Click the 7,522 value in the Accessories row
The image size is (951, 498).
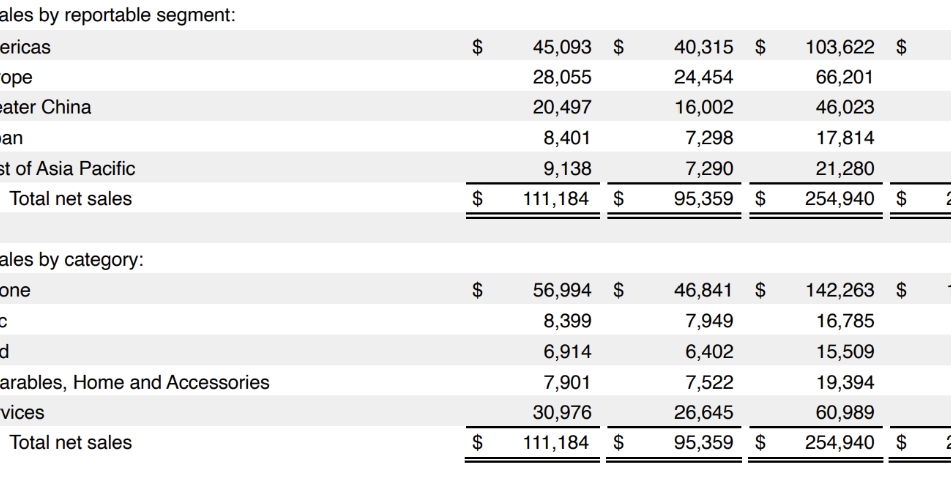coord(709,383)
